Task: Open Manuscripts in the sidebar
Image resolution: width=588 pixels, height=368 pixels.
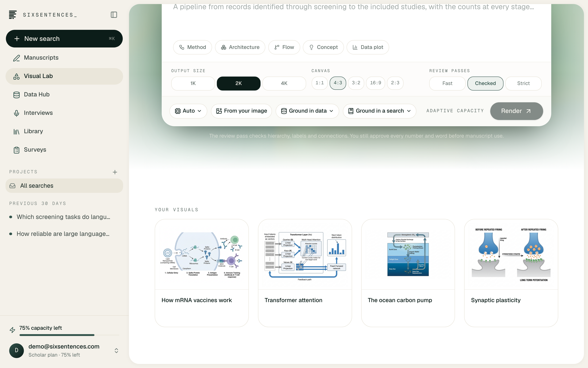Action: [64, 58]
